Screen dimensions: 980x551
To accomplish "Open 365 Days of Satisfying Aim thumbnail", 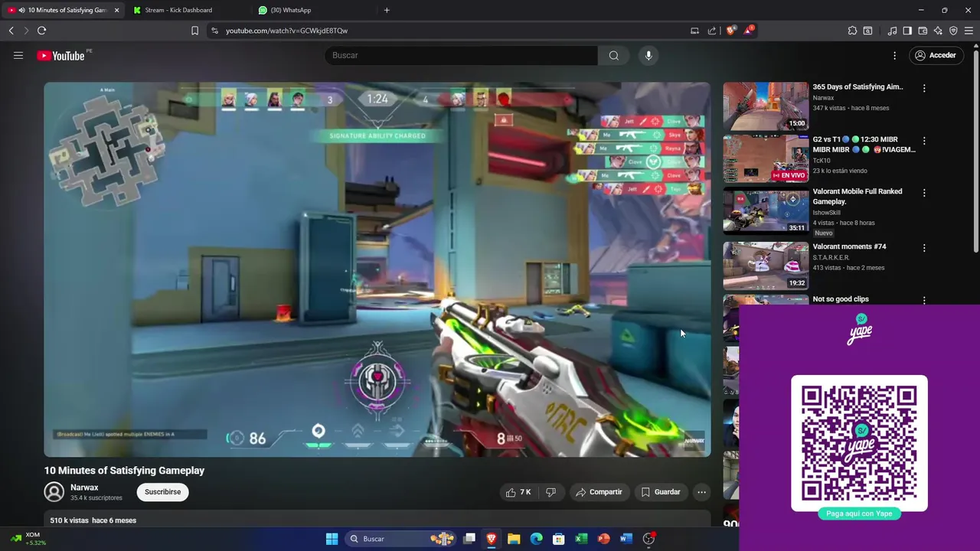I will [766, 106].
